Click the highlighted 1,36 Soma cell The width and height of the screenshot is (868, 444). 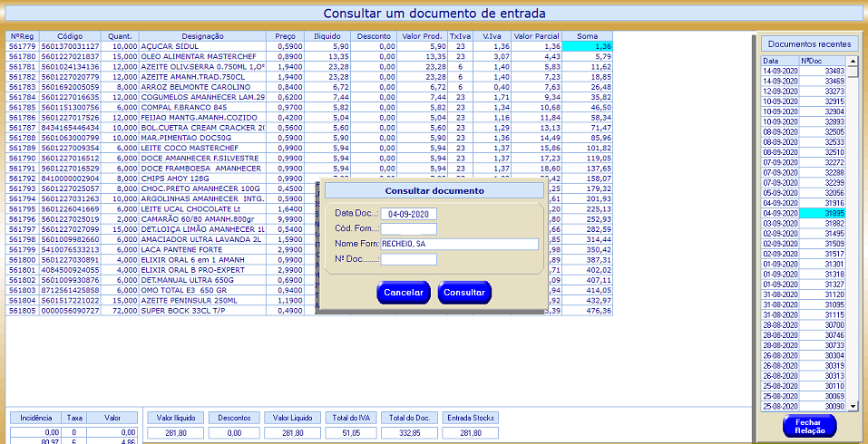click(x=588, y=45)
